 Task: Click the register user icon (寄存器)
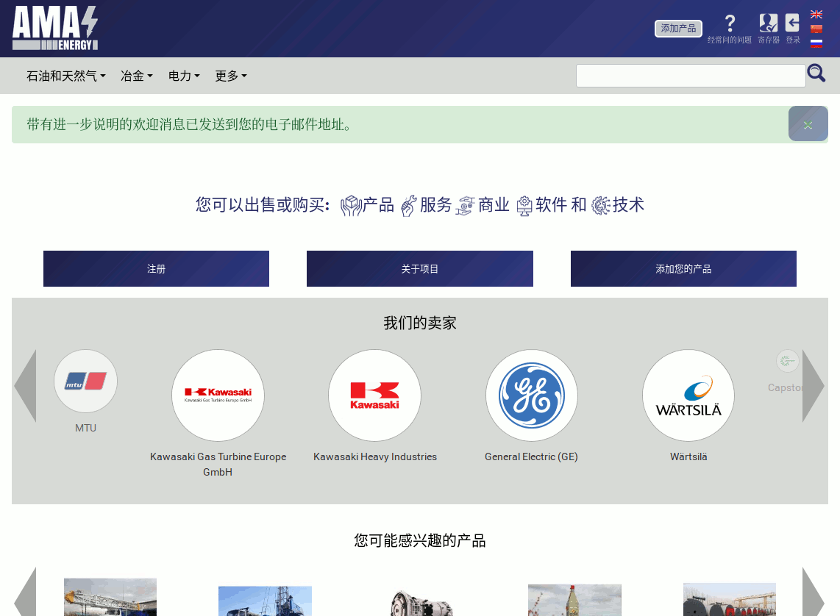[x=768, y=24]
